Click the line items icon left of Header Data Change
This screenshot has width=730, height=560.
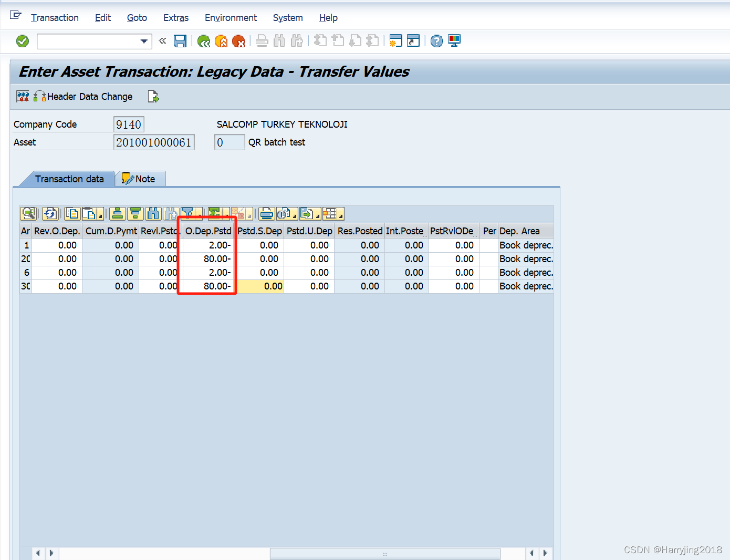pyautogui.click(x=23, y=96)
